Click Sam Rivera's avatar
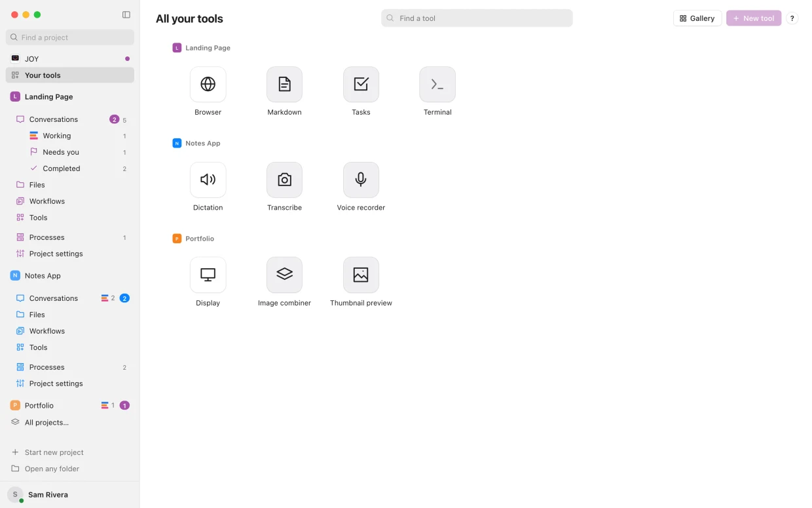Image resolution: width=812 pixels, height=508 pixels. coord(15,495)
